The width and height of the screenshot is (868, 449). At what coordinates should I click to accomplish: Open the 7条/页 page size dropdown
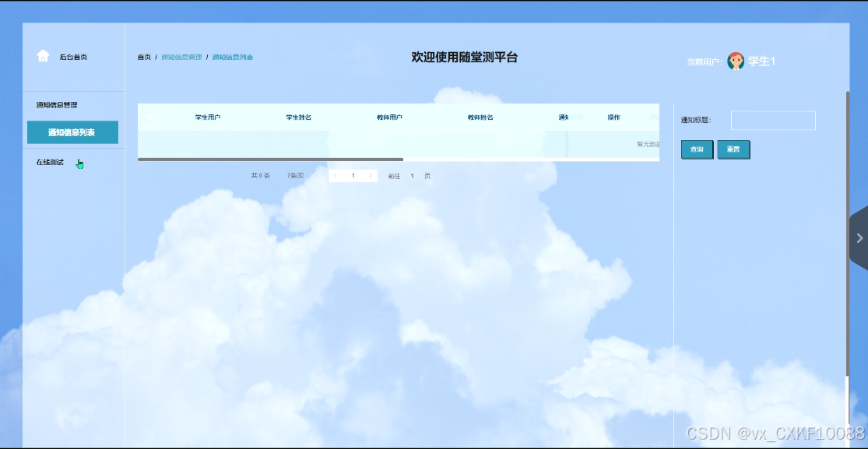[x=302, y=176]
